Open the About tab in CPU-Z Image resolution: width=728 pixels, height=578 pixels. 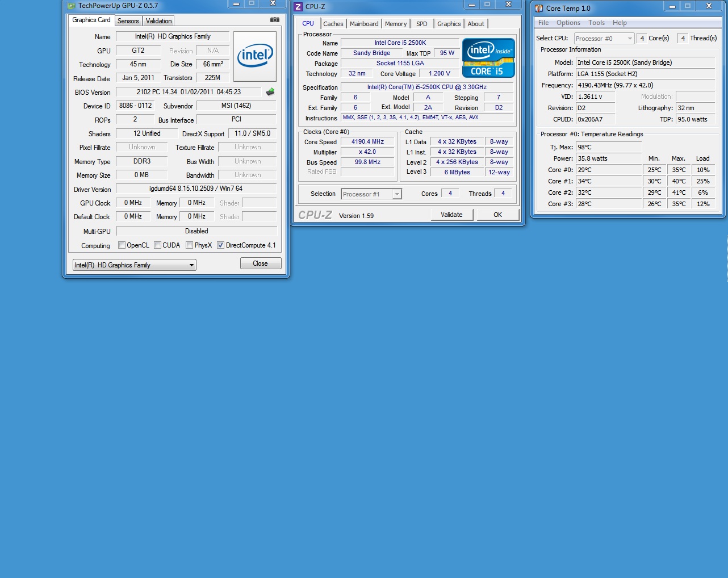[476, 24]
